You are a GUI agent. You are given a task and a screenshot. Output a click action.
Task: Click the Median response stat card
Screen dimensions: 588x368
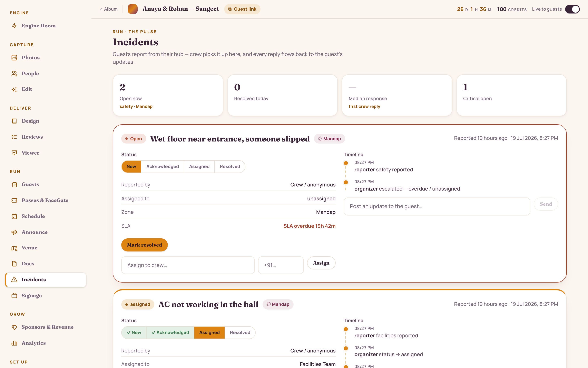tap(397, 95)
